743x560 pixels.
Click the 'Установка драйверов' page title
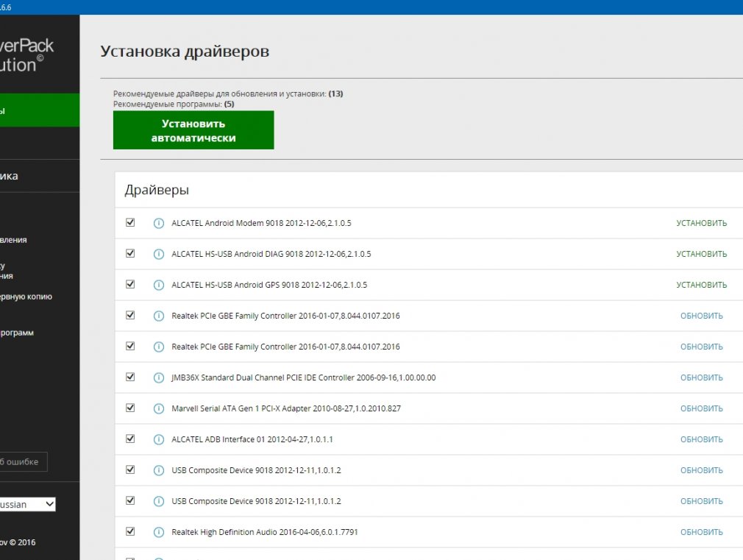tap(185, 52)
